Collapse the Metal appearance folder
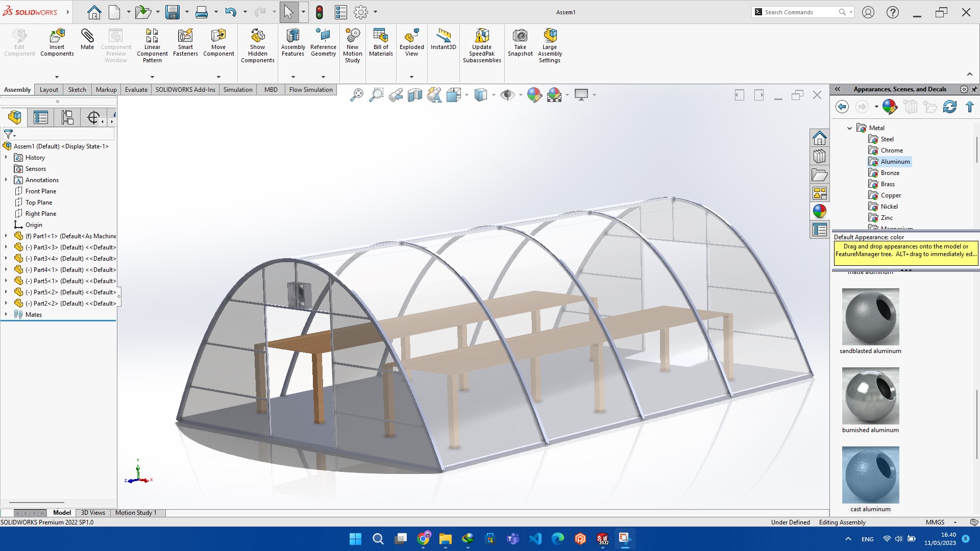The width and height of the screenshot is (980, 551). click(849, 128)
